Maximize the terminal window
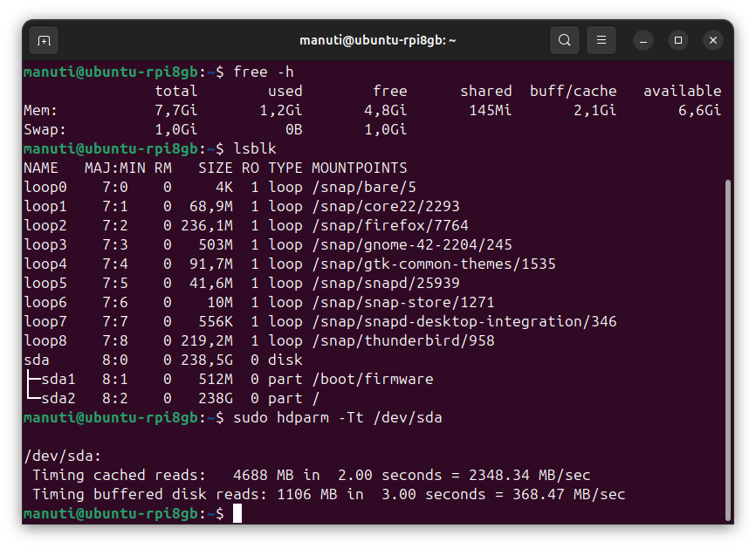The width and height of the screenshot is (756, 549). tap(678, 40)
